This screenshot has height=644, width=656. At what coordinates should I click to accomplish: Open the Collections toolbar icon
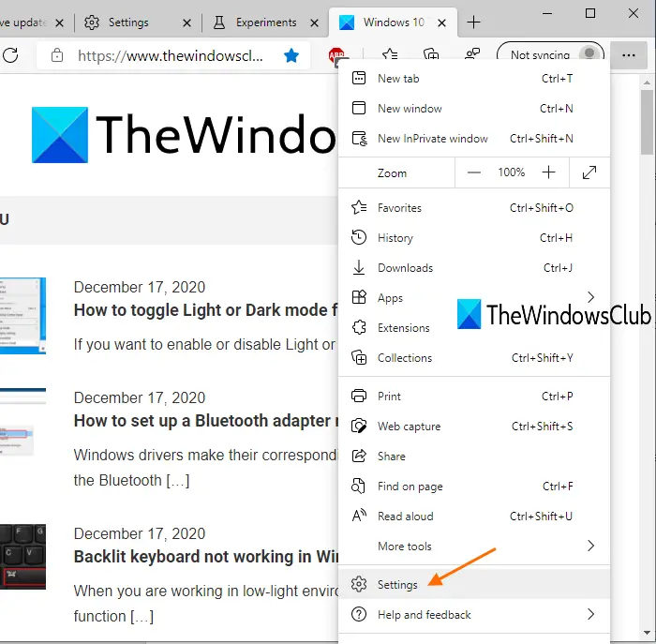coord(431,54)
